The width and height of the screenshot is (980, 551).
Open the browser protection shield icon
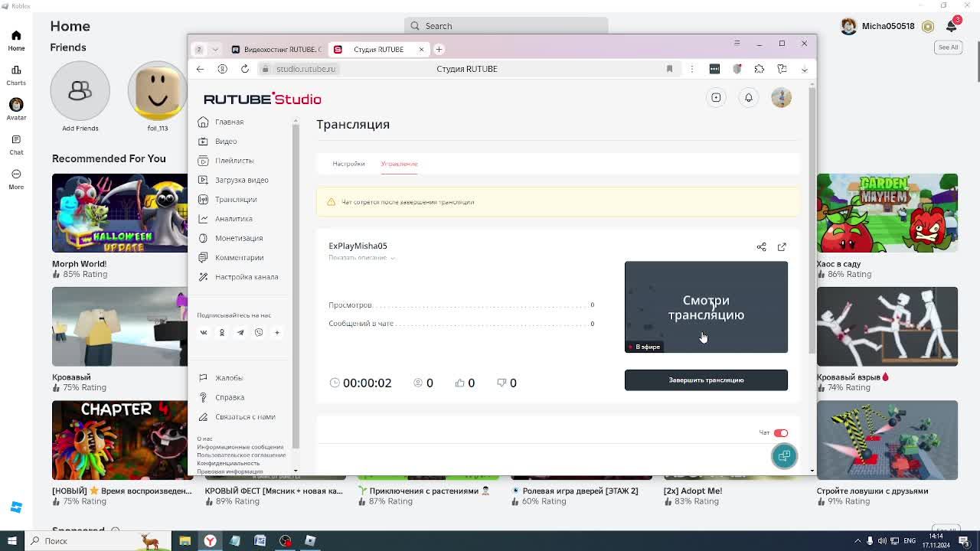pyautogui.click(x=737, y=69)
